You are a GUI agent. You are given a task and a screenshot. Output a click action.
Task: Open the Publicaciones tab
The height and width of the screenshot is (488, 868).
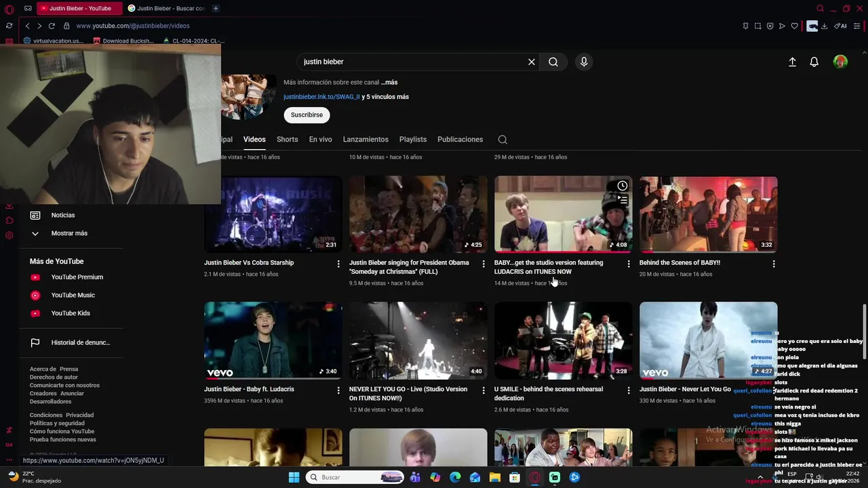460,140
